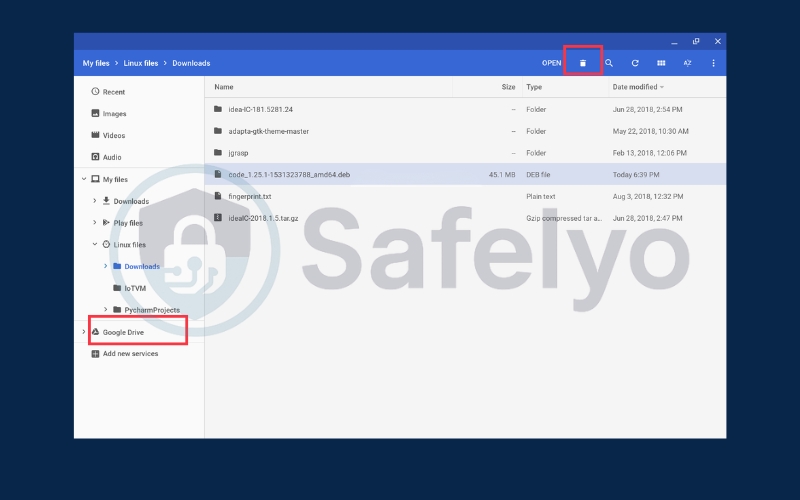Image resolution: width=800 pixels, height=500 pixels.
Task: Click the Jun 28, 2018, 2:54 PM date
Action: point(647,109)
